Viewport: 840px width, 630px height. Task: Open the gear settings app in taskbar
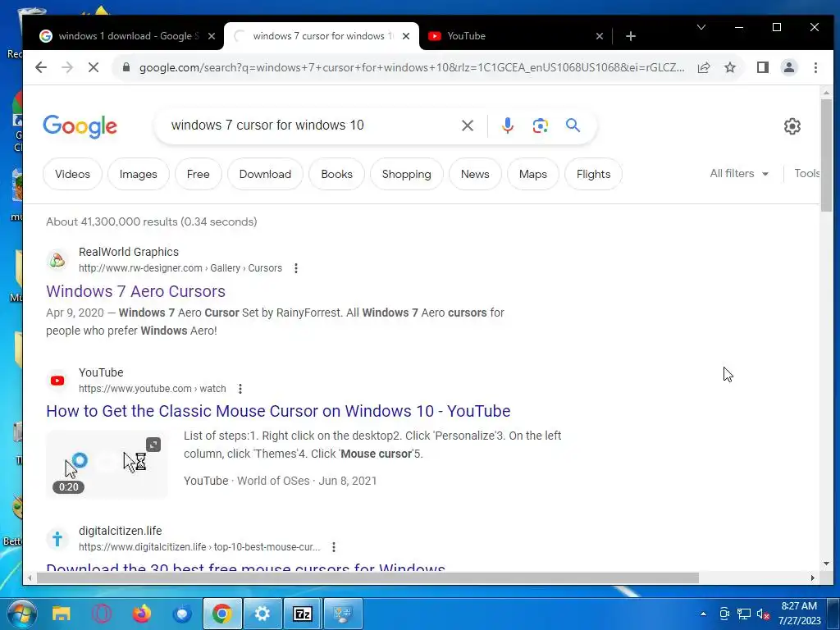[262, 614]
